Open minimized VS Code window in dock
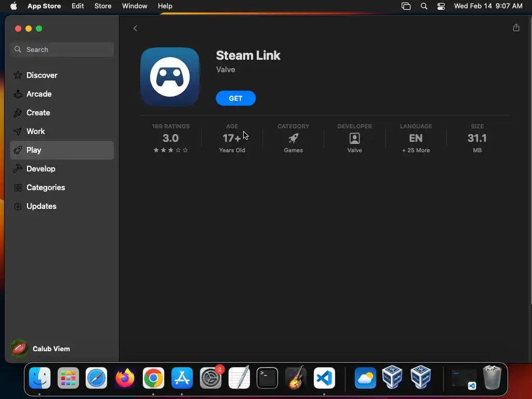 (463, 379)
